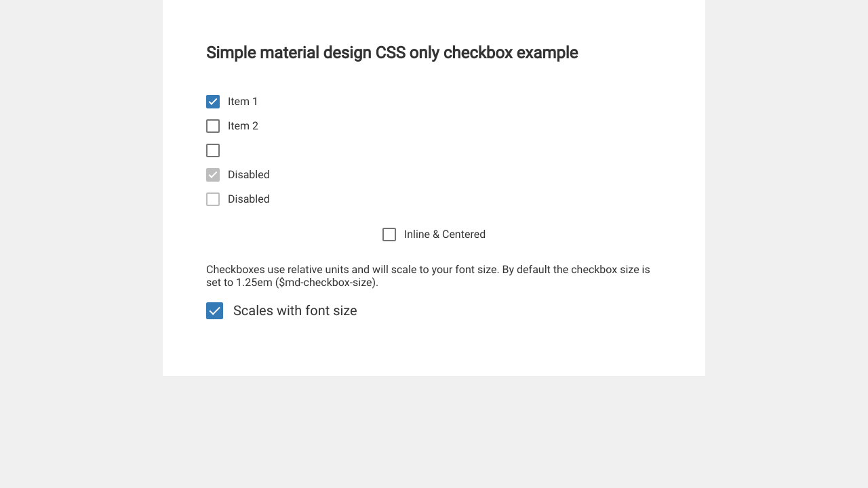Toggle the unlabeled checkbox below Item 2

point(213,150)
